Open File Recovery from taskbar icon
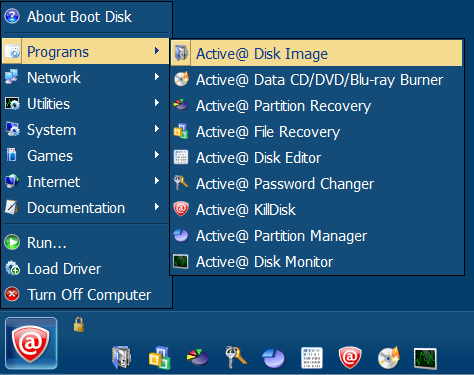Viewport: 474px width, 375px height. tap(159, 358)
